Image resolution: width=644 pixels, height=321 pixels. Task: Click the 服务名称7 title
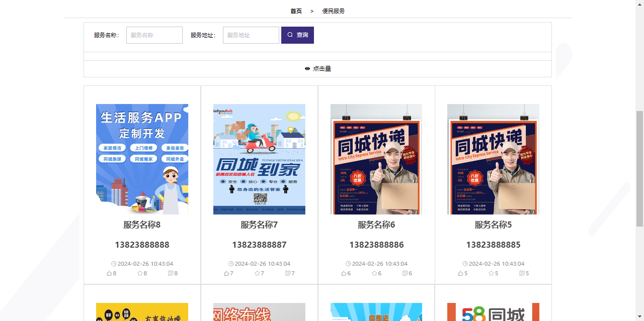coord(259,225)
